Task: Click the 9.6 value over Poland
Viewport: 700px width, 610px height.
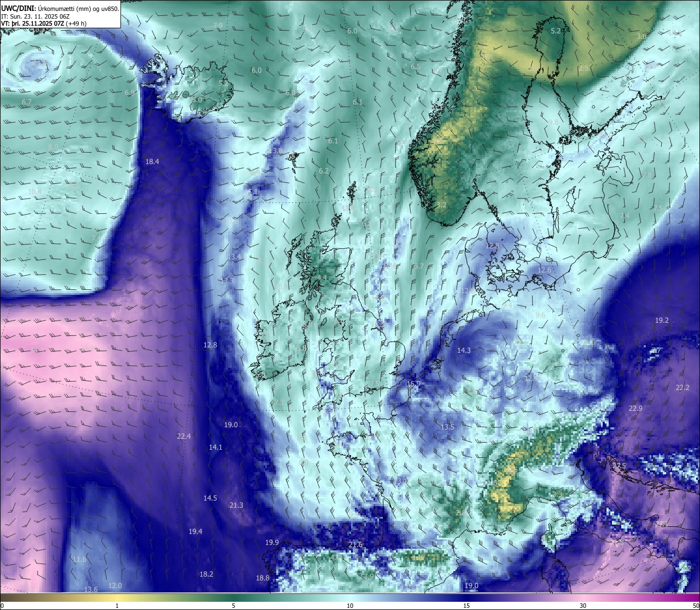Action: [x=540, y=315]
